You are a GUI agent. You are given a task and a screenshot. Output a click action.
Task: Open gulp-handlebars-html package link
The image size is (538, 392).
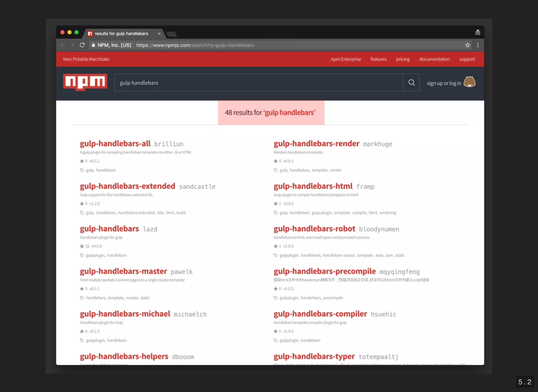point(313,186)
